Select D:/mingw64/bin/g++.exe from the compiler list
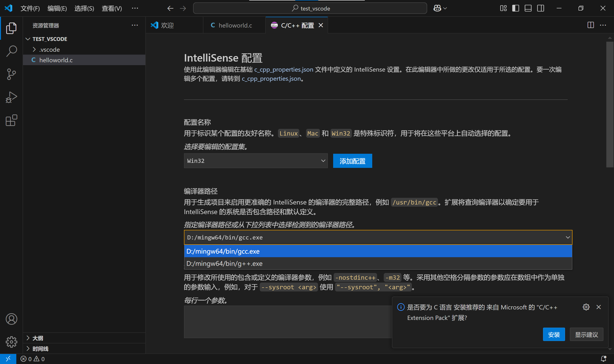This screenshot has width=614, height=364. pos(224,263)
